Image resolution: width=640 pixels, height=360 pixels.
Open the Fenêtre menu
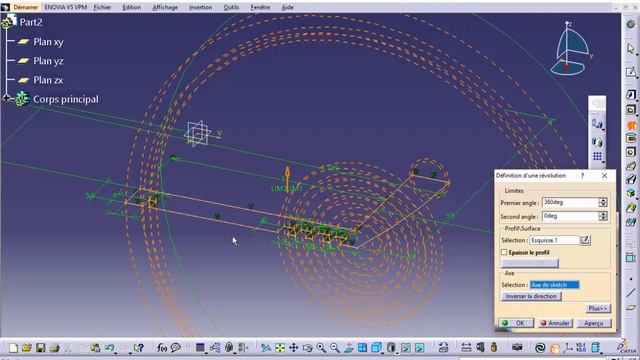[x=260, y=7]
